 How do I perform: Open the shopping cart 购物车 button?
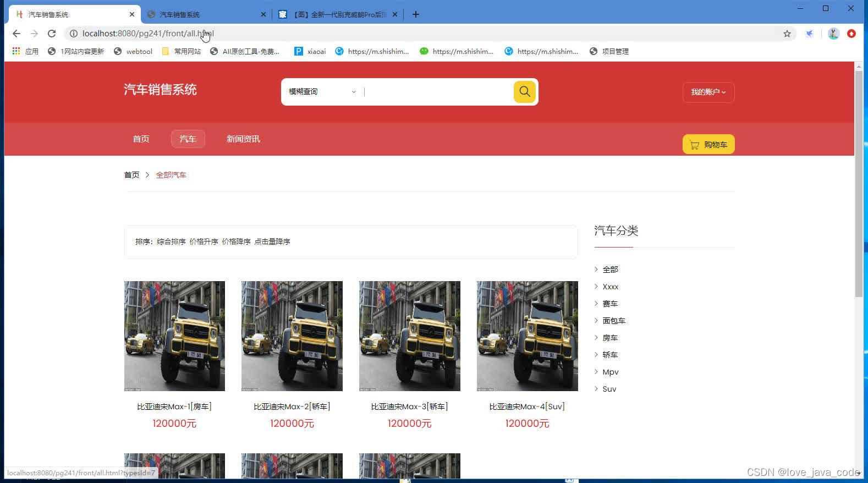click(708, 144)
